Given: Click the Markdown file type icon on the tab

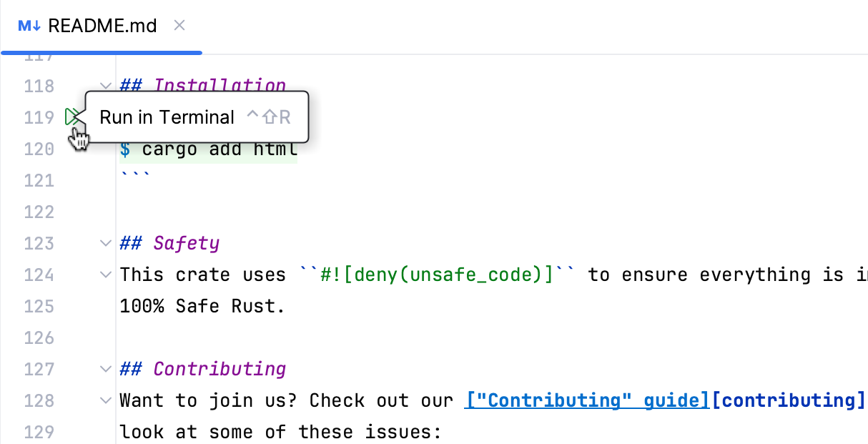Looking at the screenshot, I should tap(28, 26).
